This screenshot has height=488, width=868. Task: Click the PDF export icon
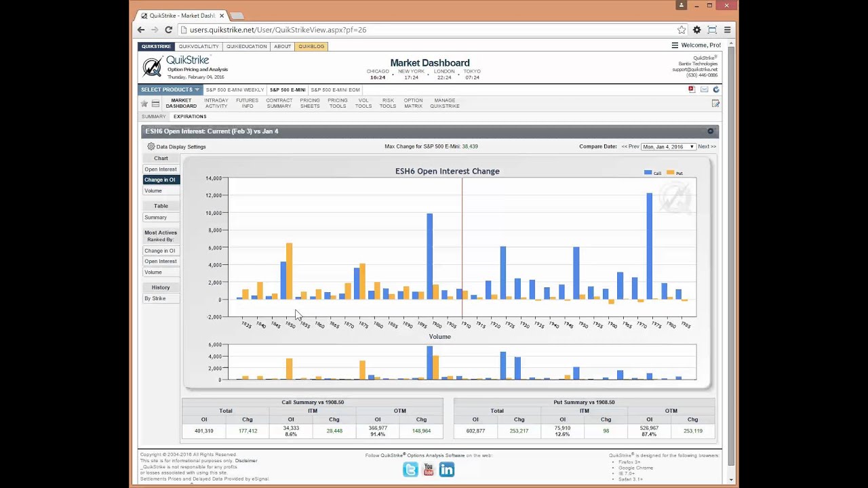692,89
